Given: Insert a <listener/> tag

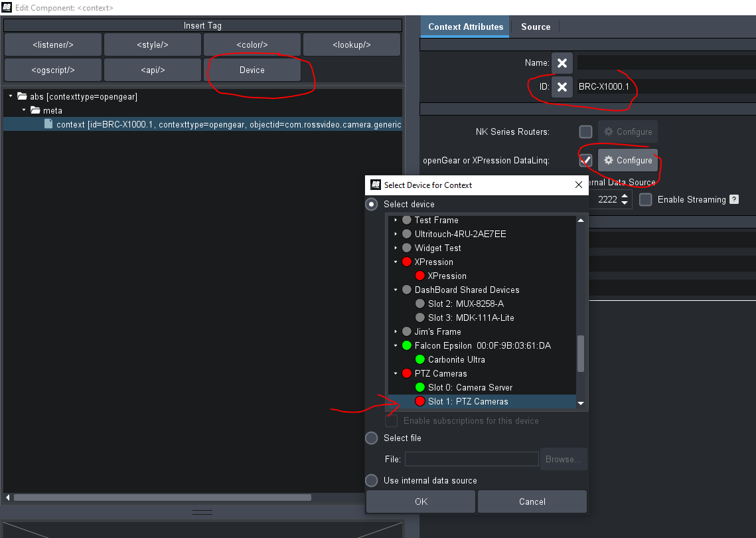Looking at the screenshot, I should click(53, 45).
